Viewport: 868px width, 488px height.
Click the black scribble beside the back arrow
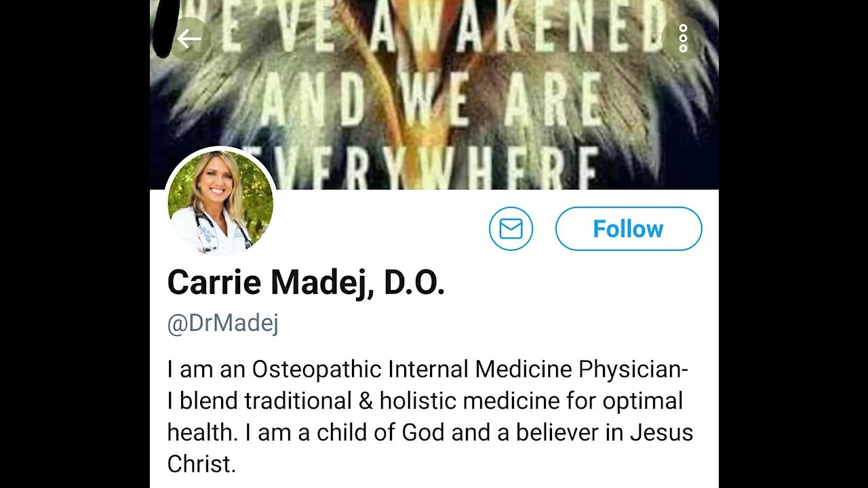165,27
